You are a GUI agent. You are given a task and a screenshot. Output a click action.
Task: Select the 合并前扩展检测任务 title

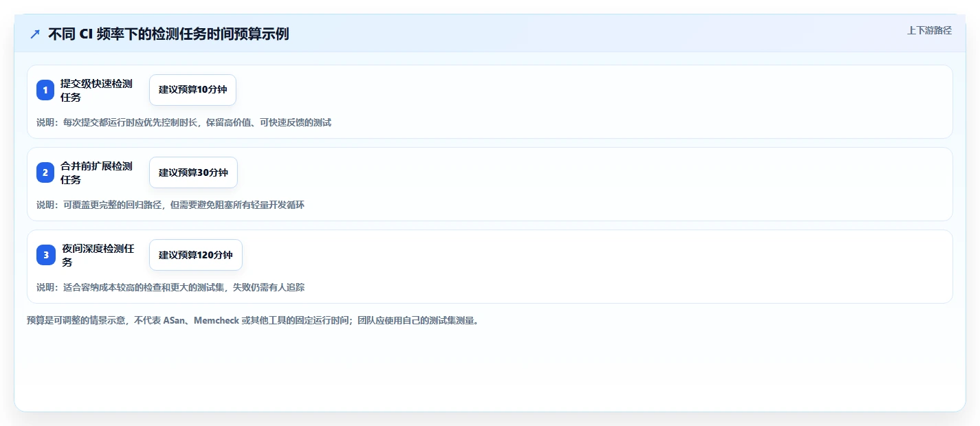96,172
